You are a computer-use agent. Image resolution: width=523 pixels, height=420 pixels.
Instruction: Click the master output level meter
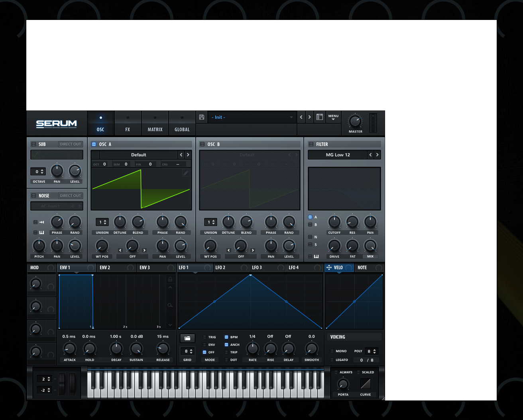coord(373,123)
